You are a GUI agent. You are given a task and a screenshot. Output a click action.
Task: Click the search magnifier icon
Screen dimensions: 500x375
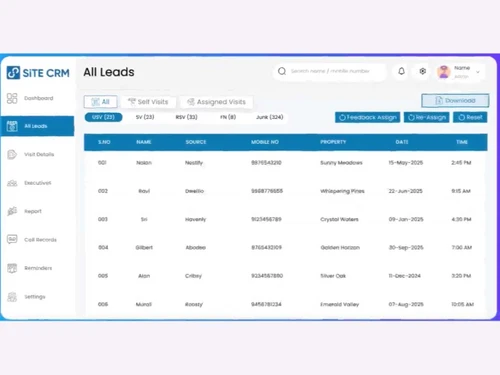(x=282, y=71)
